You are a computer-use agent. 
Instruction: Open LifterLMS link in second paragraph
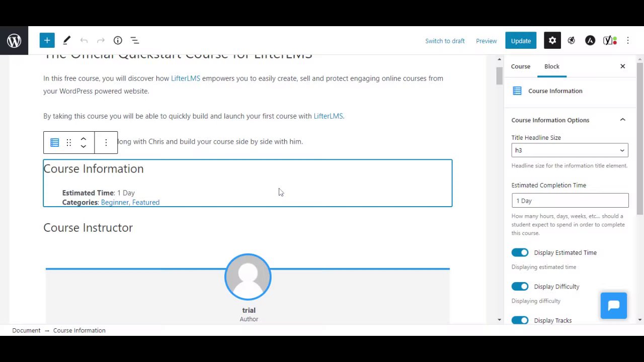coord(328,116)
